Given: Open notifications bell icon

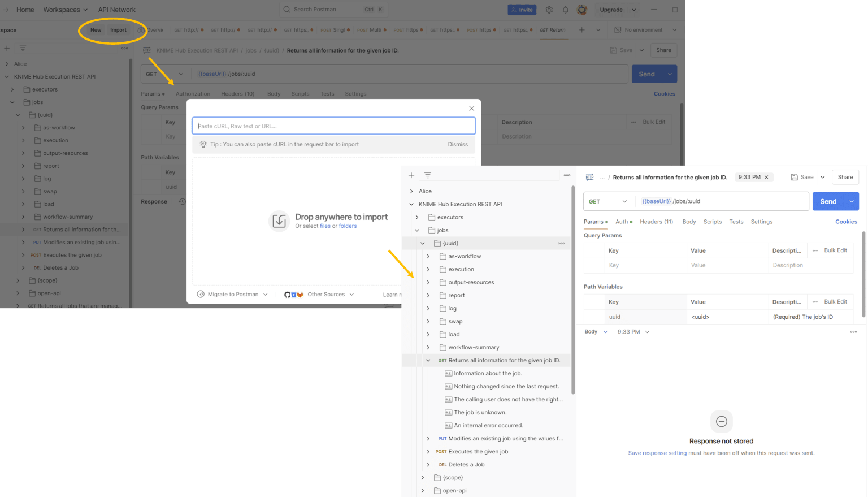Looking at the screenshot, I should coord(565,10).
